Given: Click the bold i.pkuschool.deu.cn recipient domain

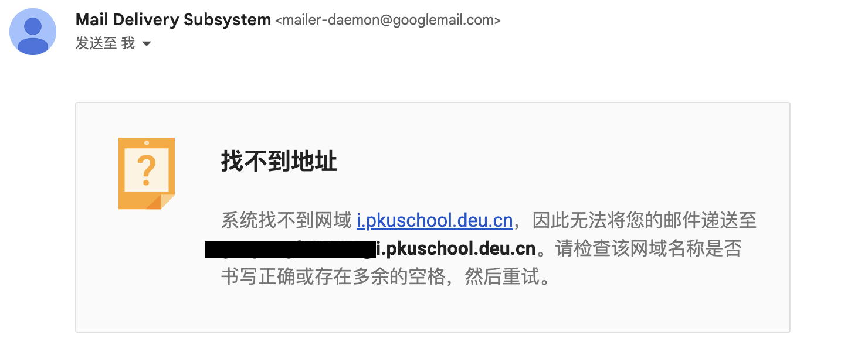Looking at the screenshot, I should click(x=456, y=248).
